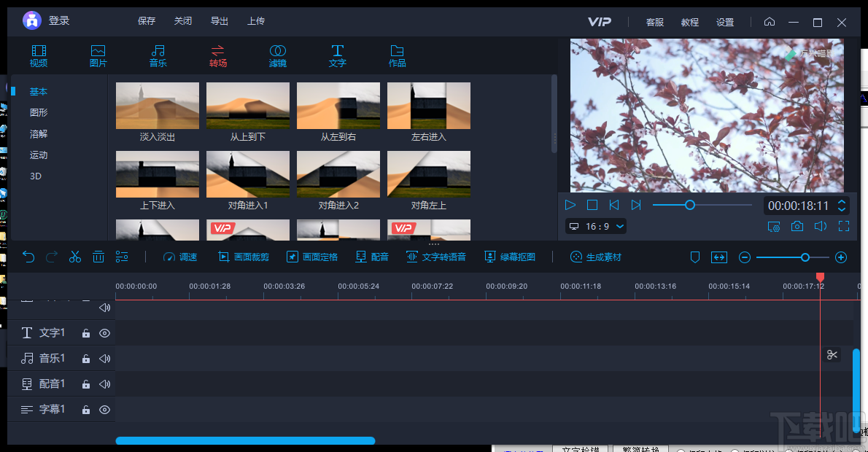Open the 配音 voiceover tool

click(x=372, y=257)
